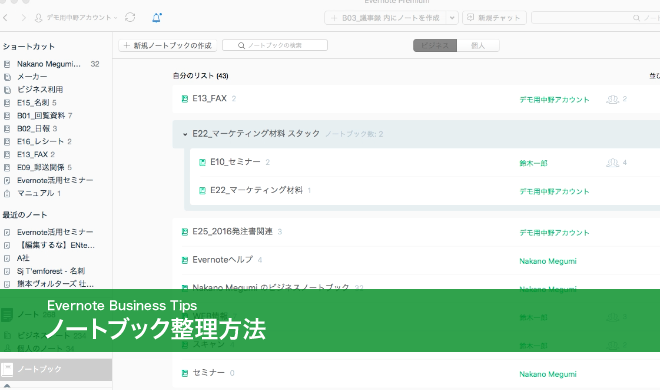
Task: Click notebook icon of E22_マーケティング材料 notebook row
Action: [202, 191]
